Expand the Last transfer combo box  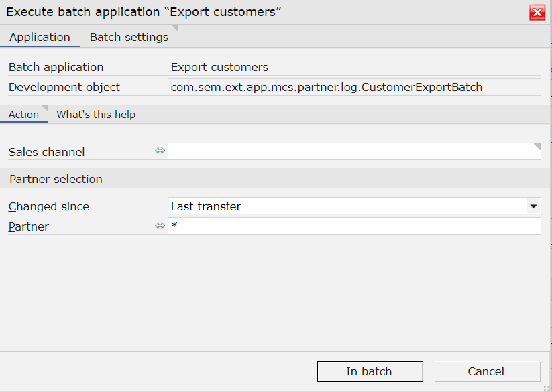(x=354, y=206)
